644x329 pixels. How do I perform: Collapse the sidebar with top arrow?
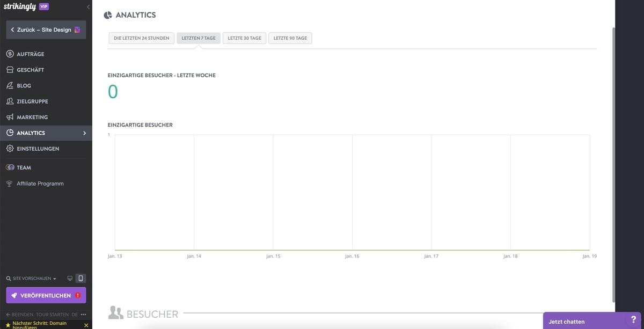pos(88,7)
